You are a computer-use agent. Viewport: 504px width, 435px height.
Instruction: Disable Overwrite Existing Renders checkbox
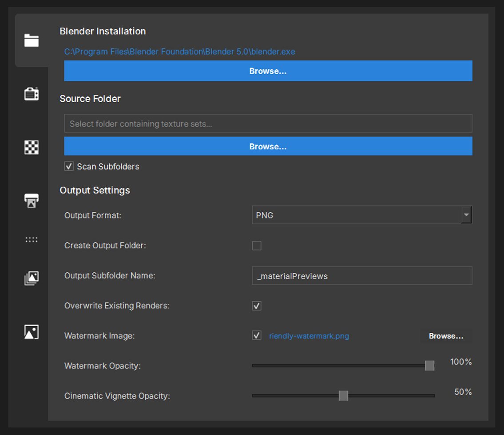pos(257,306)
